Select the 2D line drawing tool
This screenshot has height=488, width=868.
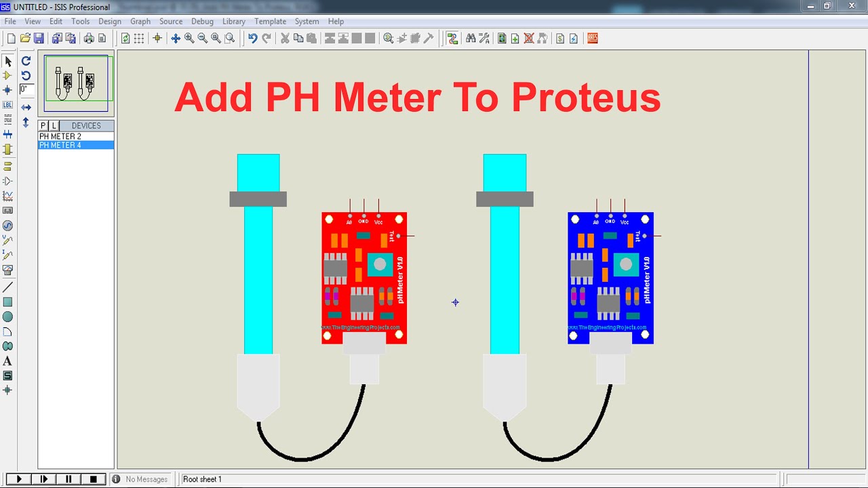pyautogui.click(x=8, y=287)
